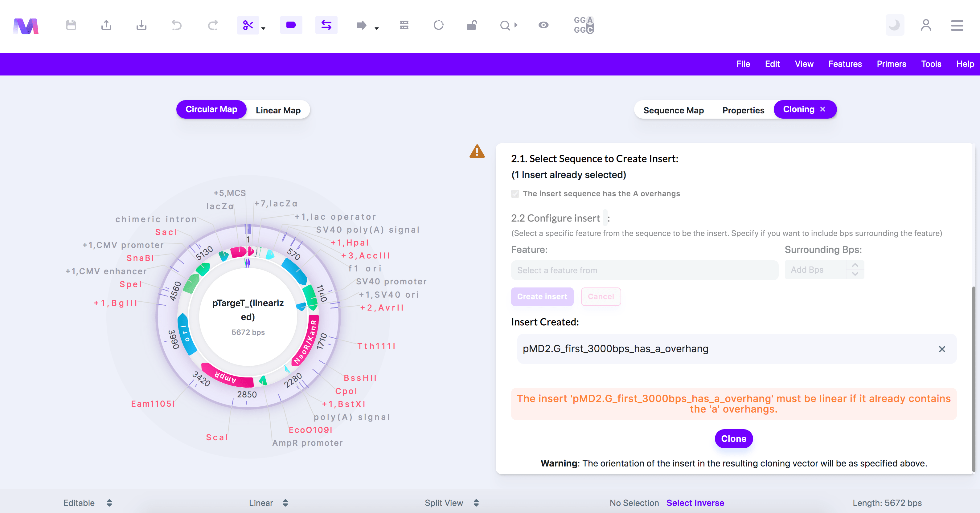Toggle dark mode moon button
The image size is (980, 513).
(x=894, y=25)
